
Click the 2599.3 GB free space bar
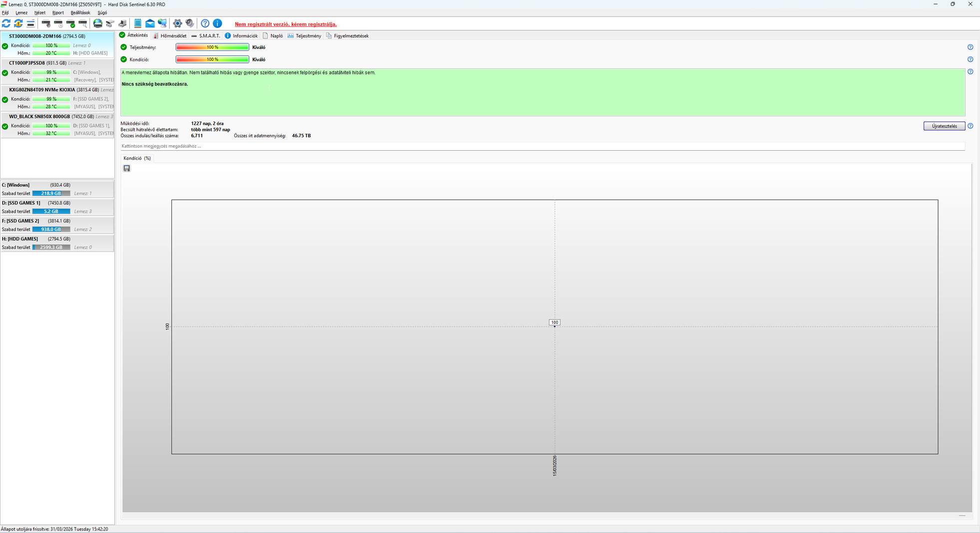tap(51, 248)
